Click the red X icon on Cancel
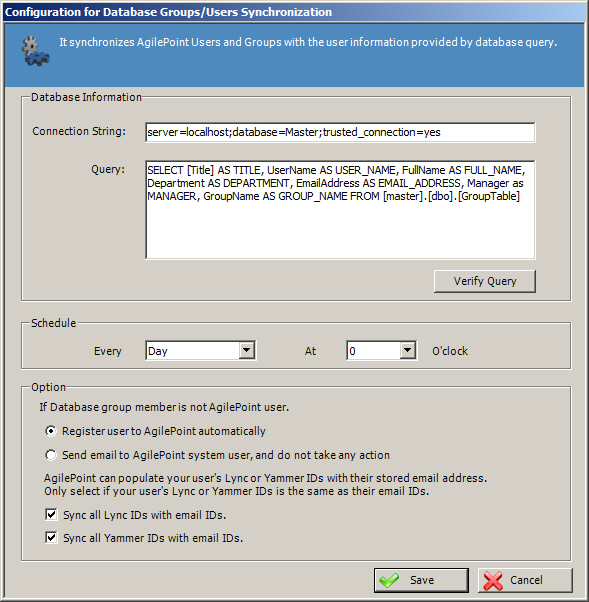 493,580
